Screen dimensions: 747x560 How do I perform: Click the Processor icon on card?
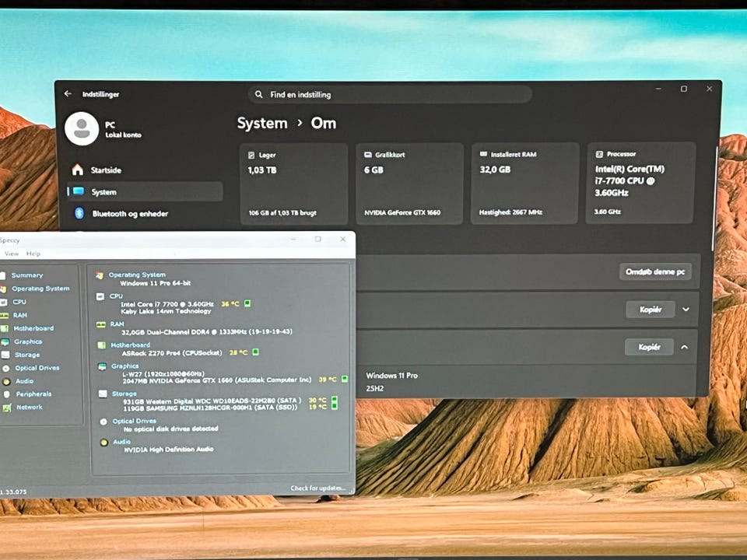[x=599, y=154]
